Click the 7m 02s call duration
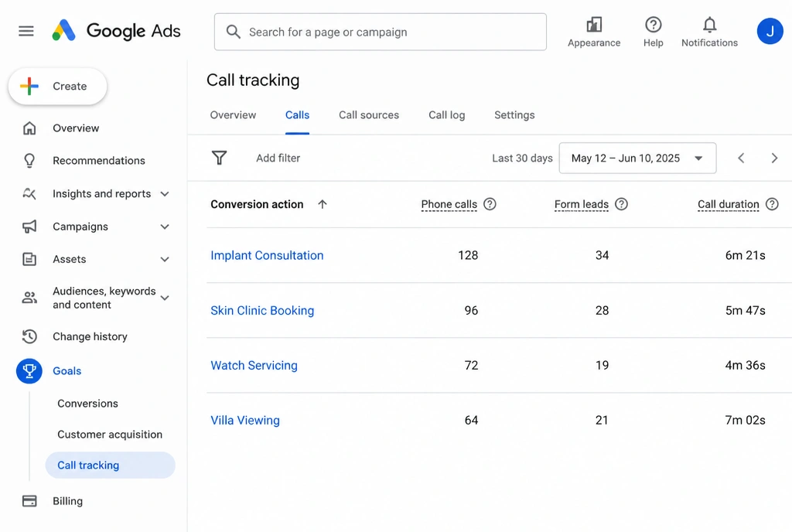The height and width of the screenshot is (532, 792). point(745,421)
